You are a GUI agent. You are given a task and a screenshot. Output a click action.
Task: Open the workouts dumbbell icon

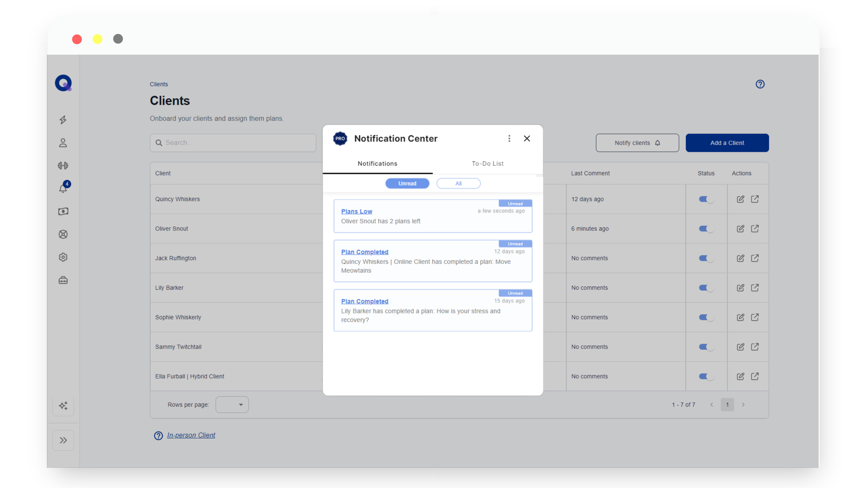(63, 165)
